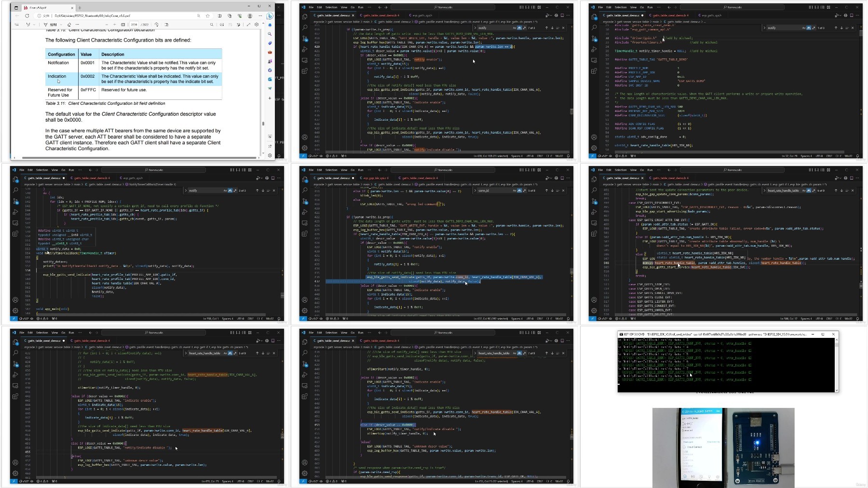This screenshot has height=488, width=868.
Task: Close find widget in bottom-left VS Code frame
Action: (x=274, y=353)
